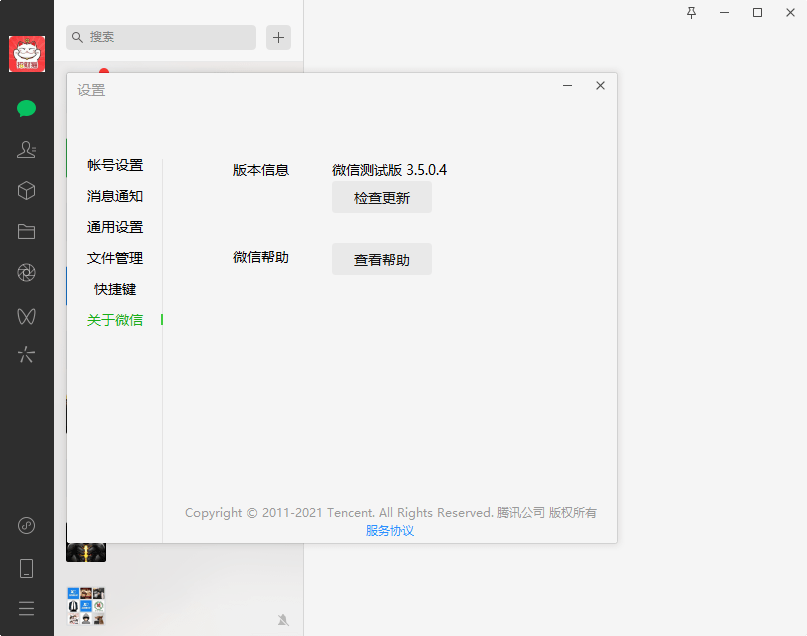Go to the 快捷键 settings tab

click(x=115, y=289)
